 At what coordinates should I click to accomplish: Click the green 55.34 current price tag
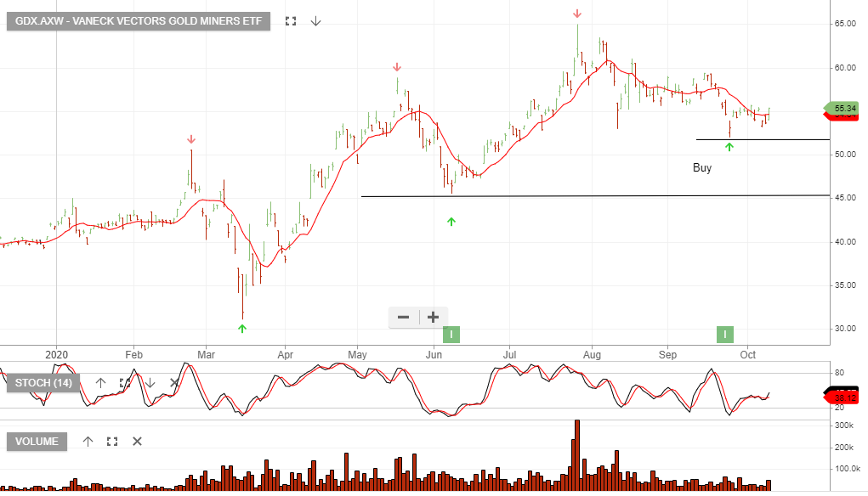842,109
